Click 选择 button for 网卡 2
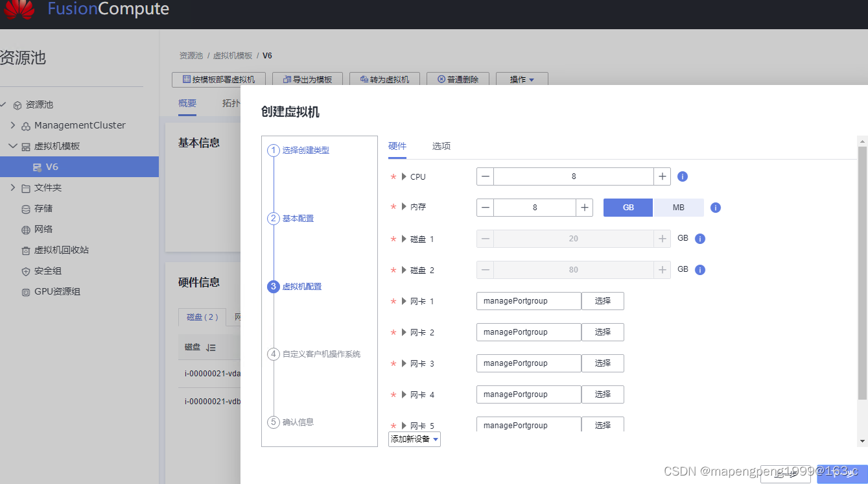 [x=603, y=332]
